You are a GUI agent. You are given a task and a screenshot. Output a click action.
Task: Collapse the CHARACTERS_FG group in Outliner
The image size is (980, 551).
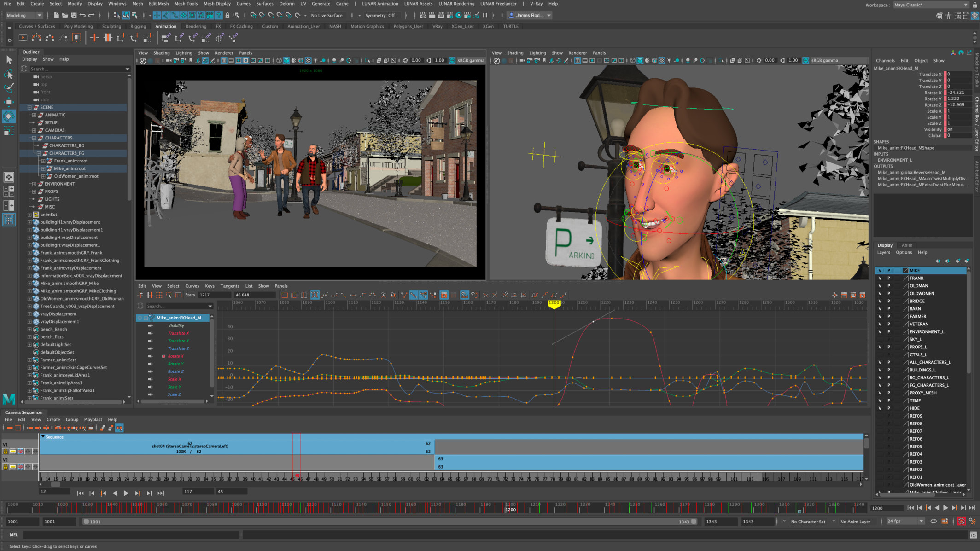(x=39, y=153)
